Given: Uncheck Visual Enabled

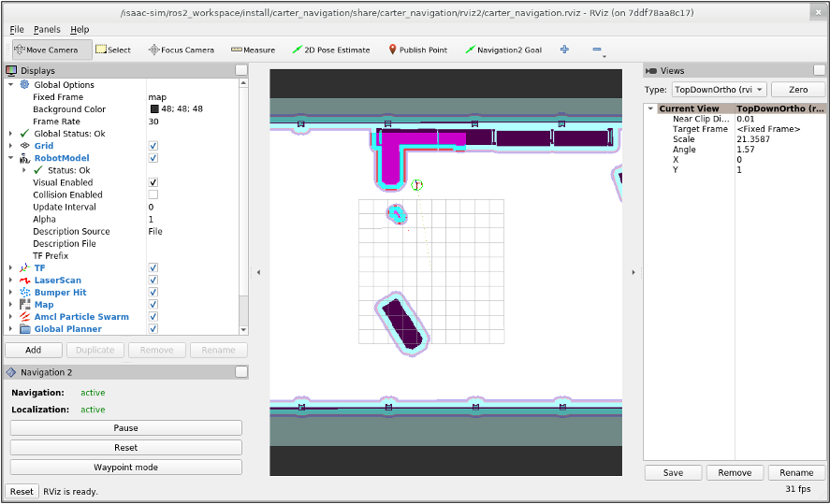Looking at the screenshot, I should point(153,182).
